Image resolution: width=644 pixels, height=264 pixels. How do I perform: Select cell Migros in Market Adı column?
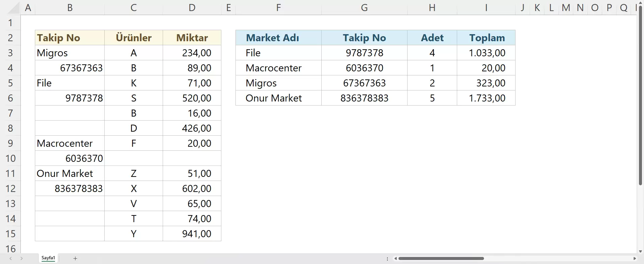point(278,83)
